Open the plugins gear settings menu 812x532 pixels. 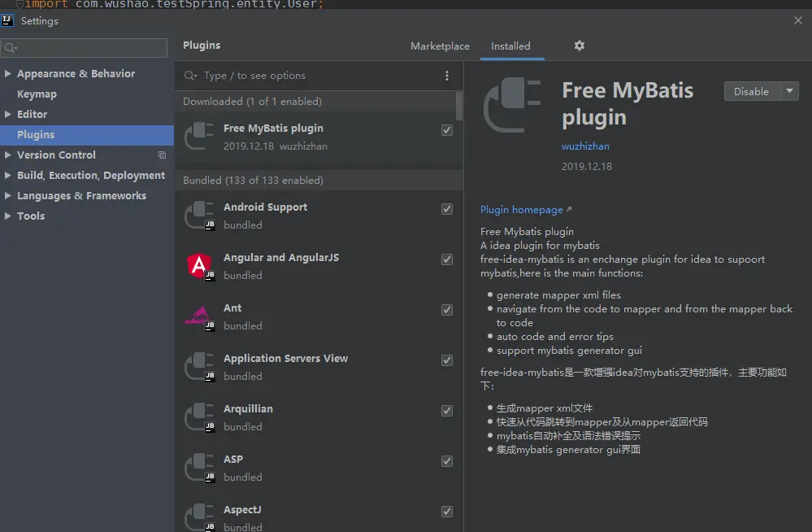click(579, 46)
